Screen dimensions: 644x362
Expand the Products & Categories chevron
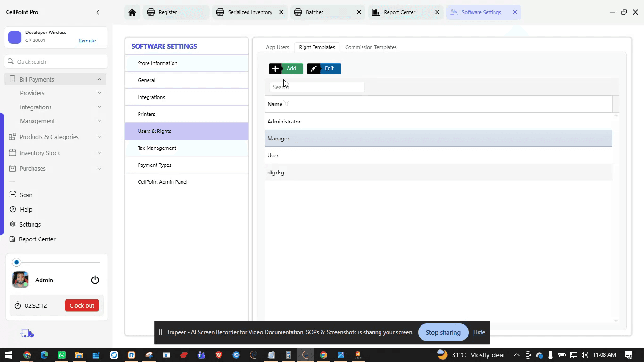click(x=99, y=137)
